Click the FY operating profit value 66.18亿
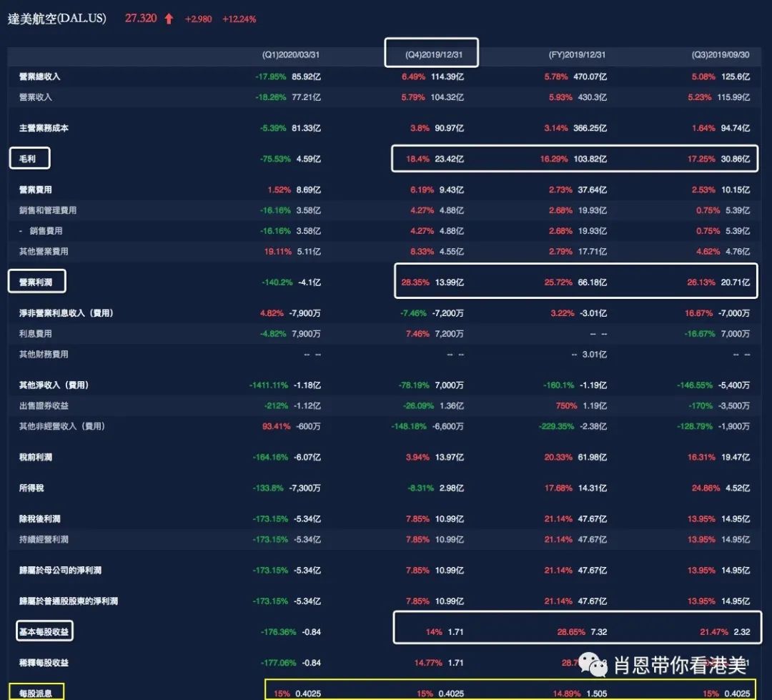 593,282
